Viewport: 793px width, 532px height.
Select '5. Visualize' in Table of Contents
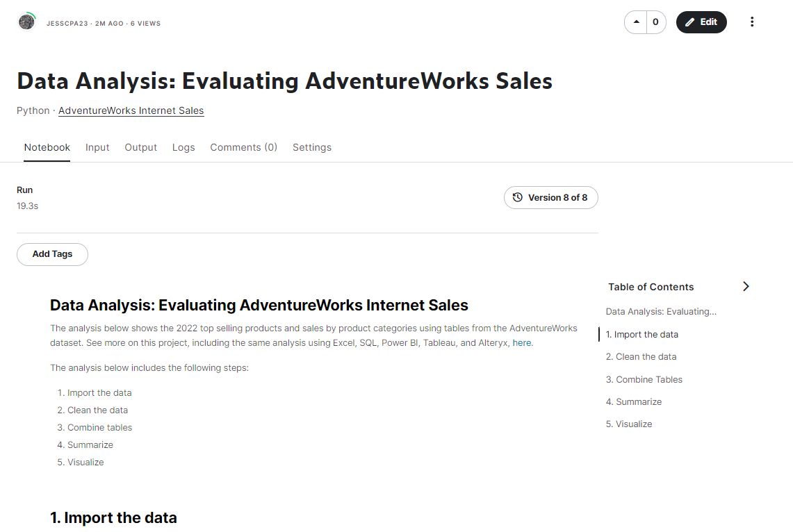click(629, 424)
